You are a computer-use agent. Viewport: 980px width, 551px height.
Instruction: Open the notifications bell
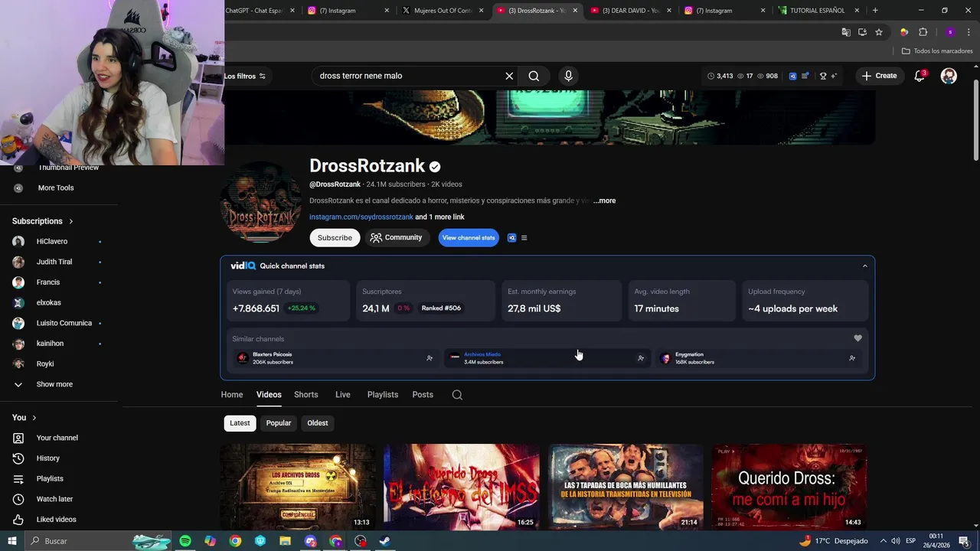pyautogui.click(x=920, y=76)
